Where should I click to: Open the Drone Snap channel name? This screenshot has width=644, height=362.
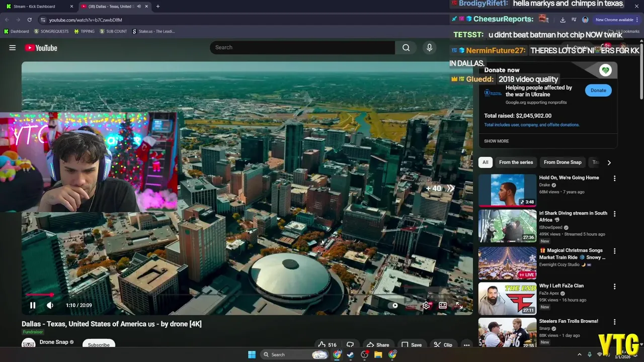click(x=54, y=342)
